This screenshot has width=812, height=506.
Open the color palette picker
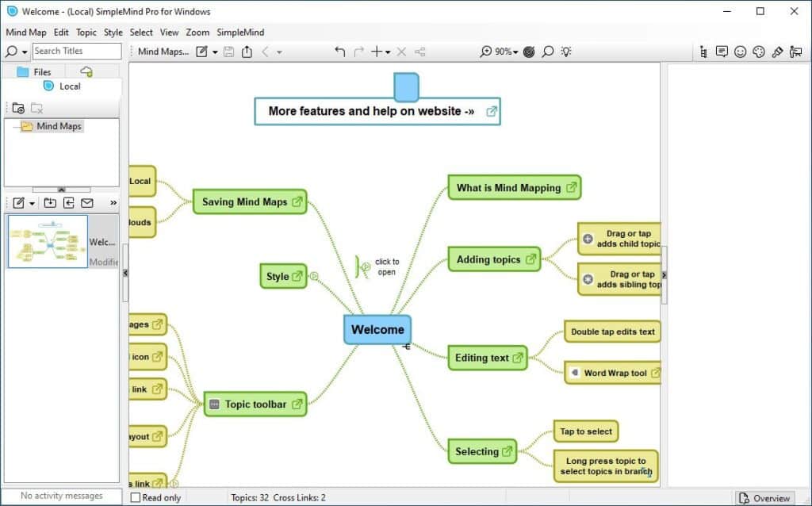tap(758, 52)
